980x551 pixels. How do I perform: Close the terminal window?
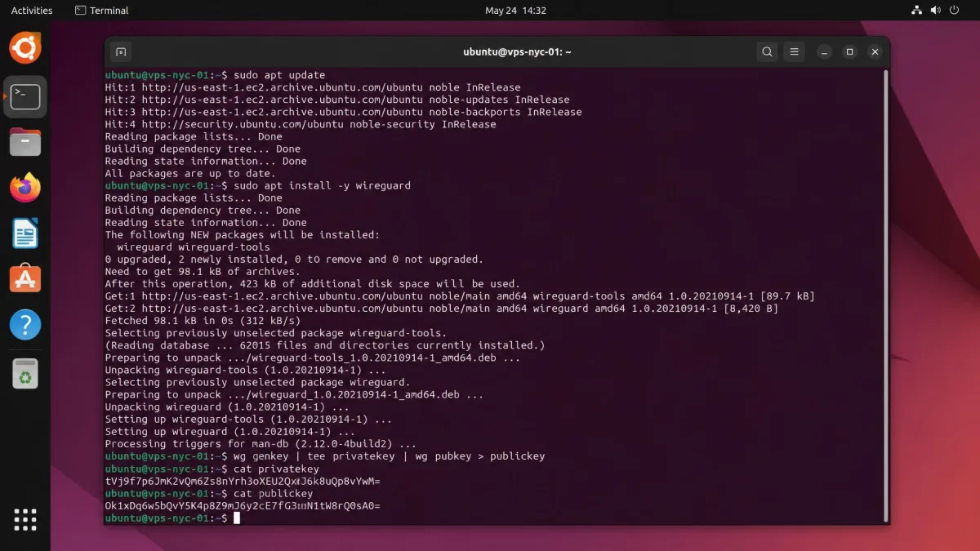coord(875,51)
